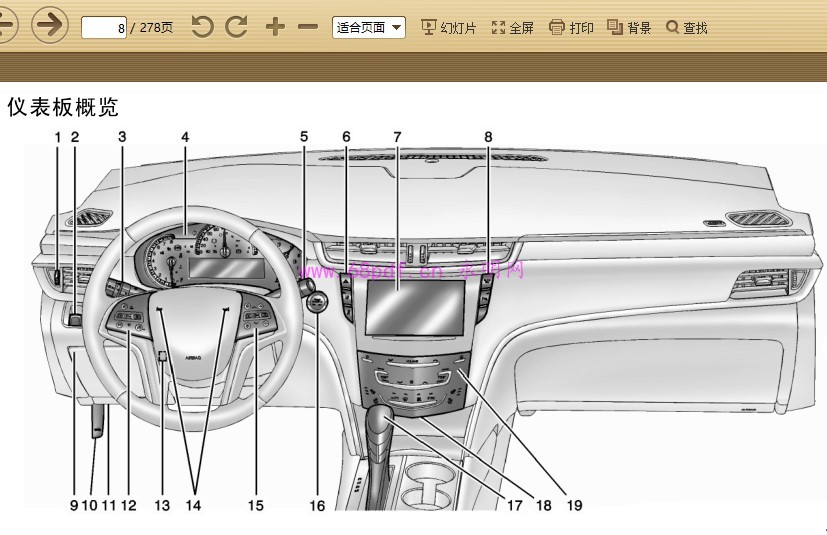Click the 仪表板概览 heading text
Screen dimensions: 827x535
(x=63, y=107)
